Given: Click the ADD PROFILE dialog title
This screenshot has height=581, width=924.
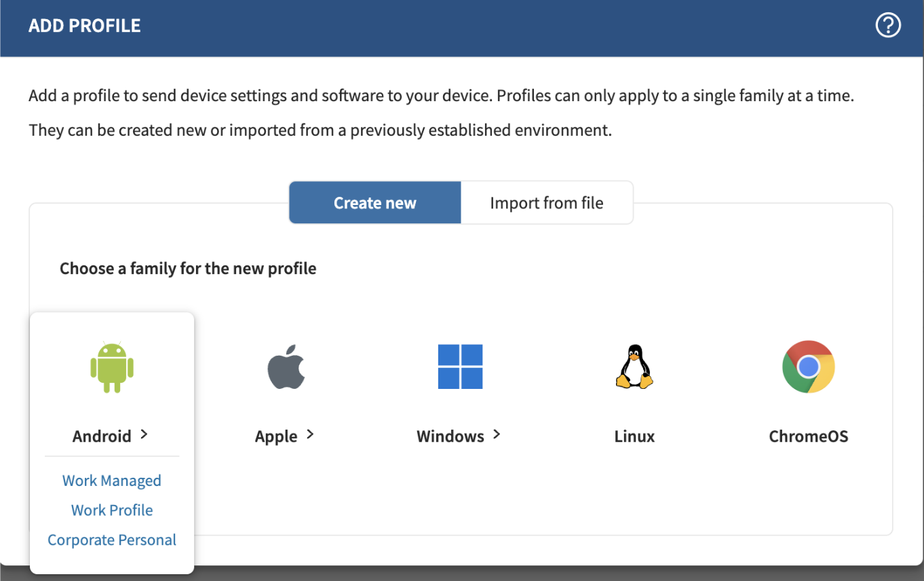Looking at the screenshot, I should (85, 26).
